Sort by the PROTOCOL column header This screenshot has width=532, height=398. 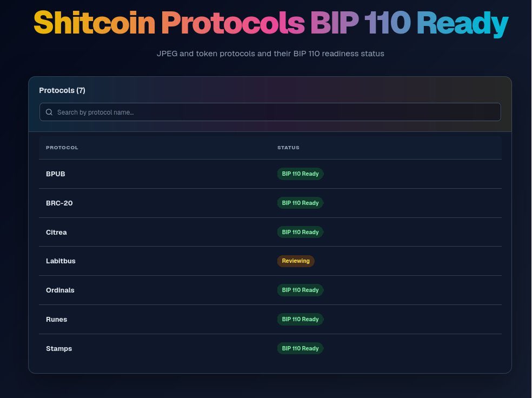(62, 148)
